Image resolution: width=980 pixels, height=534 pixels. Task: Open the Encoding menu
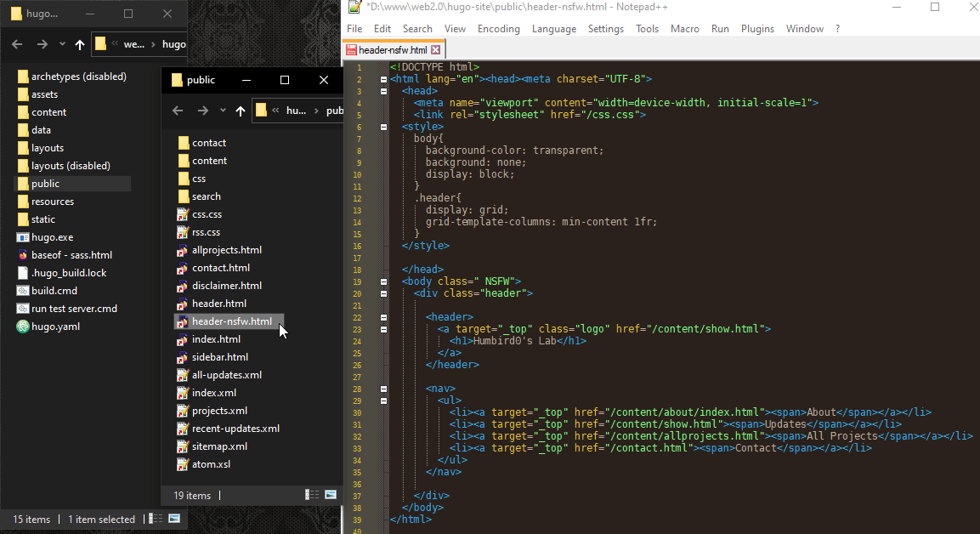tap(498, 29)
